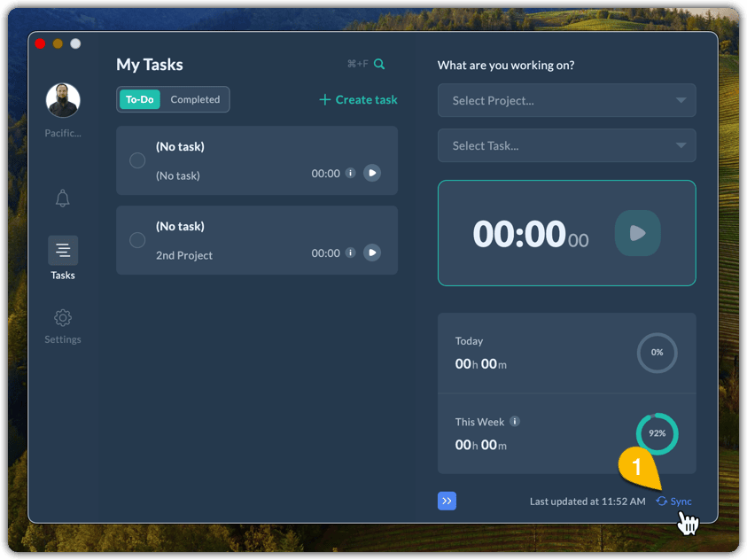The width and height of the screenshot is (747, 560).
Task: Expand the Select Task dropdown
Action: pyautogui.click(x=566, y=145)
